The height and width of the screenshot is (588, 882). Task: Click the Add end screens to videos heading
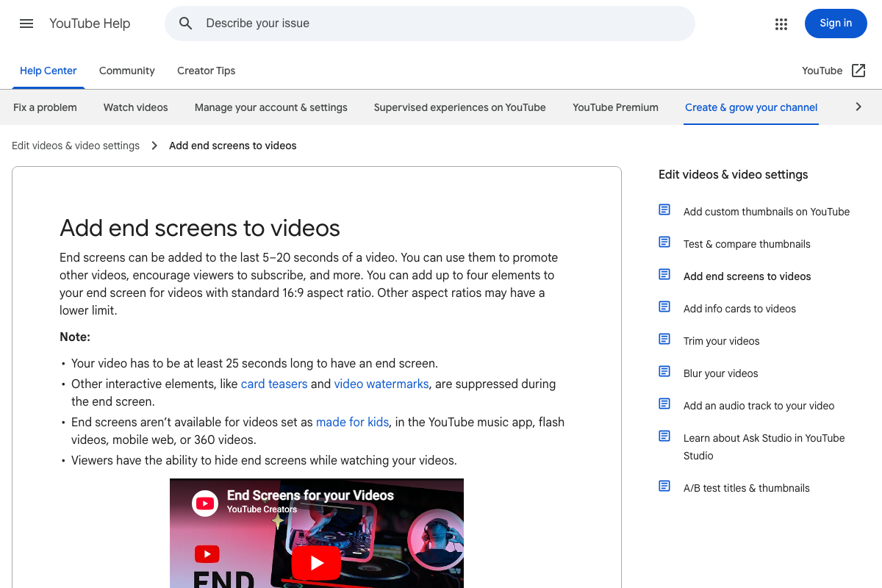tap(200, 228)
